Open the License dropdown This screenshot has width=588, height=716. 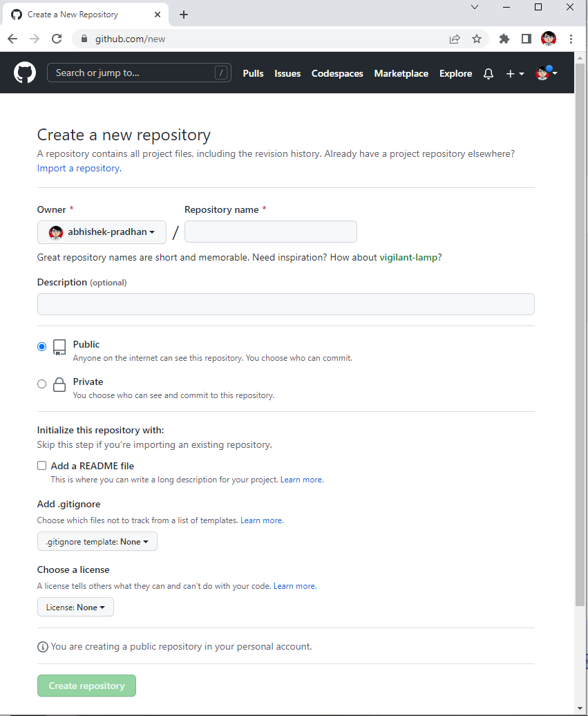click(x=75, y=607)
